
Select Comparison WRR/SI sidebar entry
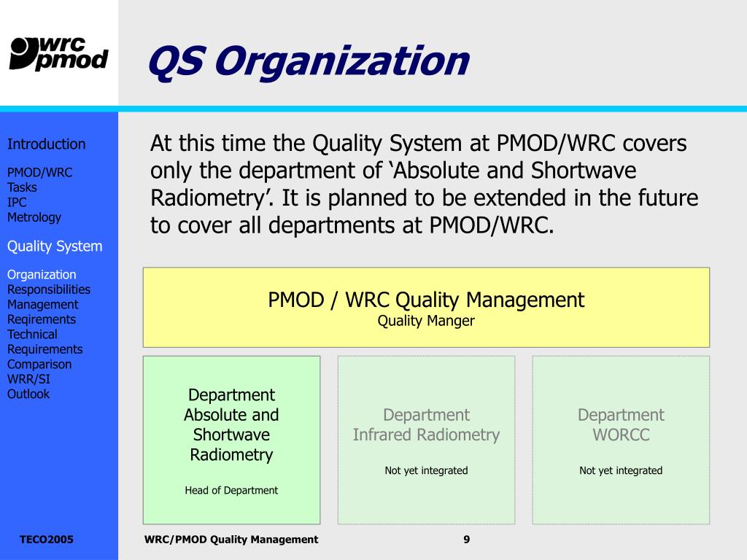39,372
